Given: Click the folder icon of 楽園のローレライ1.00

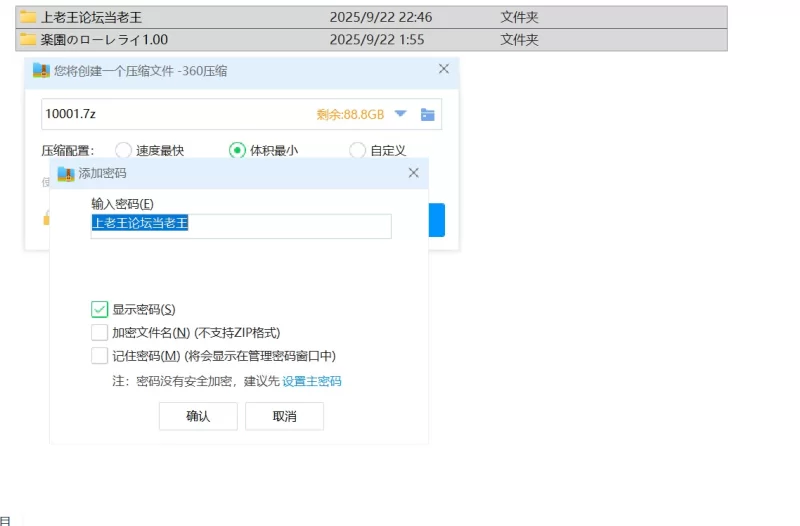Looking at the screenshot, I should point(28,39).
